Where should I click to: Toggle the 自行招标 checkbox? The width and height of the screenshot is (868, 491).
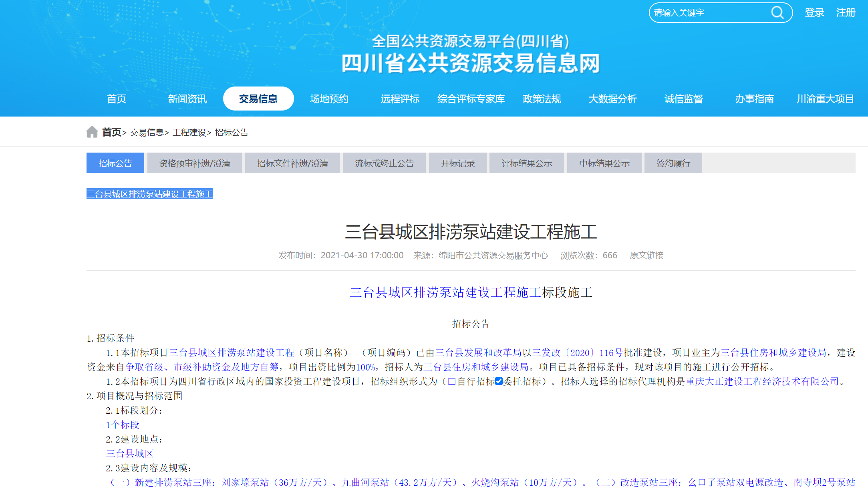[452, 381]
